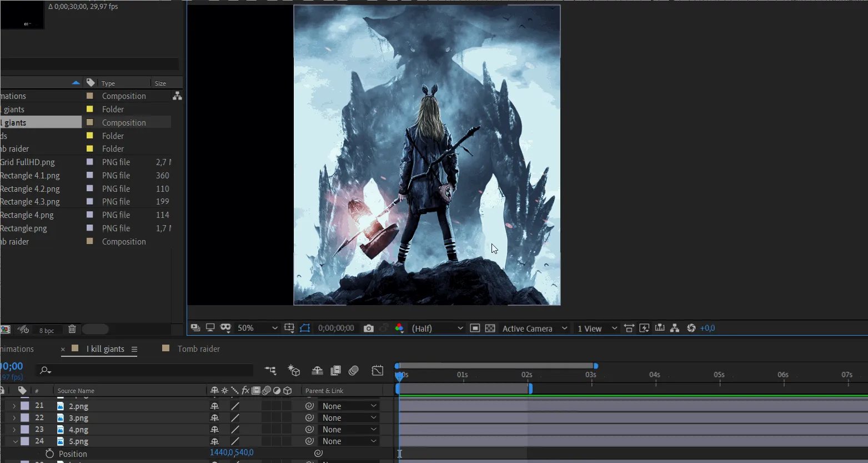The height and width of the screenshot is (463, 868).
Task: Open the Composition Mini-Flowchart icon
Action: click(x=270, y=370)
